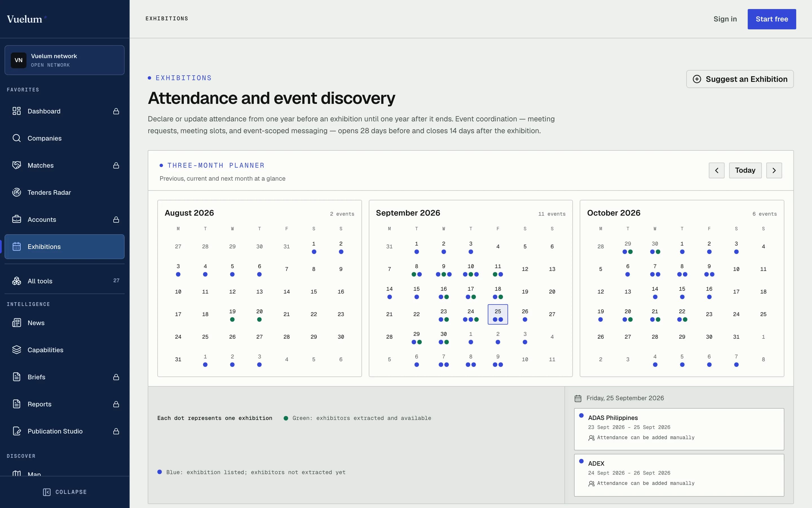Open All tools with the 27 count

point(64,281)
